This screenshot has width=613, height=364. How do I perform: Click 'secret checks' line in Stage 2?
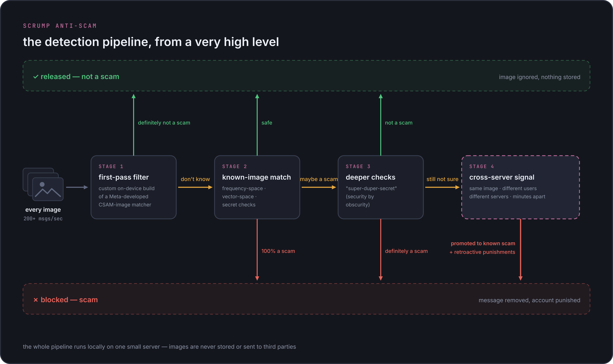coord(239,205)
